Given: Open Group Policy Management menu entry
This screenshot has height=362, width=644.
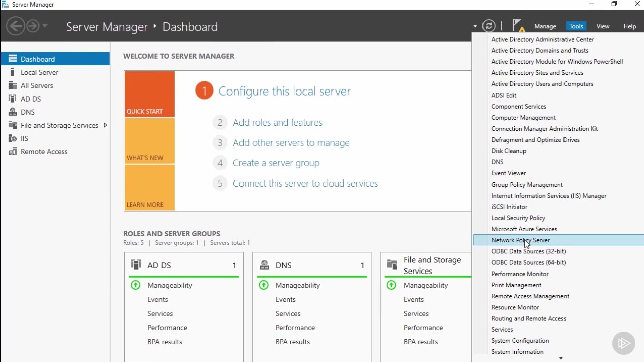Looking at the screenshot, I should point(527,185).
